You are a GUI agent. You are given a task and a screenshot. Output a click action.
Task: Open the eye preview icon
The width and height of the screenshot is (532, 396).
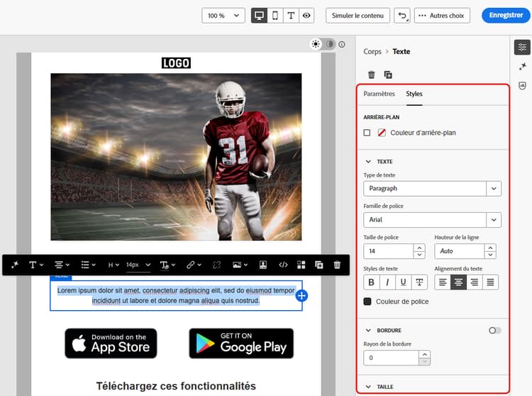pos(306,16)
